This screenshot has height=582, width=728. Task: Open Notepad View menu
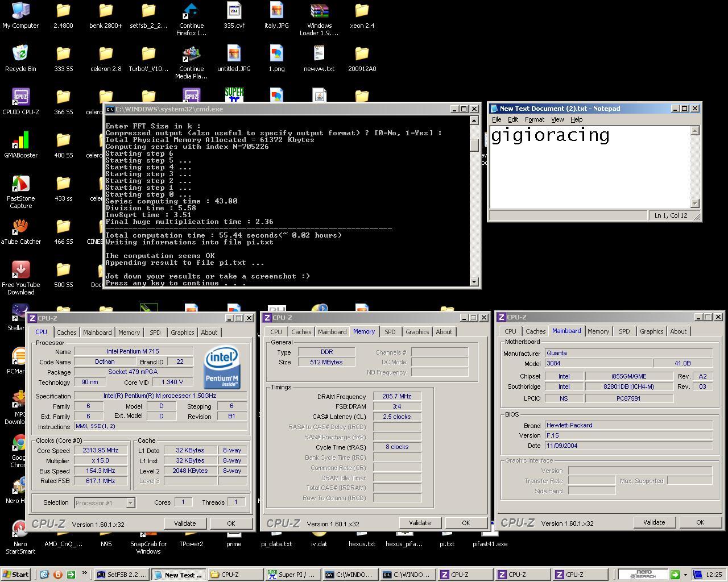click(557, 119)
